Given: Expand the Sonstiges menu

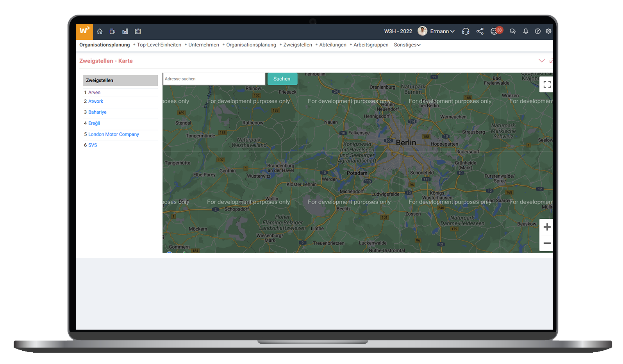Looking at the screenshot, I should click(407, 45).
